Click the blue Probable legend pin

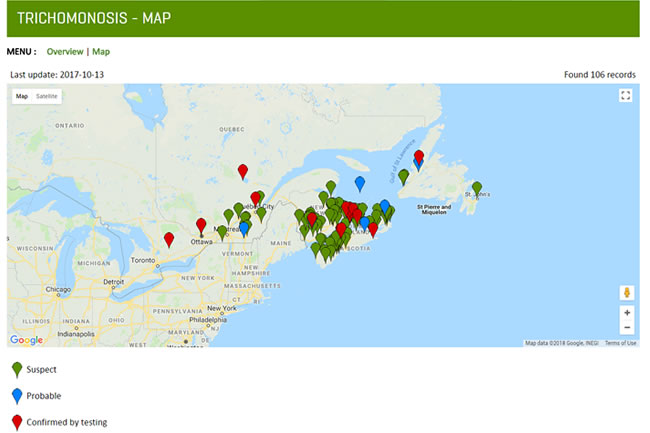coord(16,395)
